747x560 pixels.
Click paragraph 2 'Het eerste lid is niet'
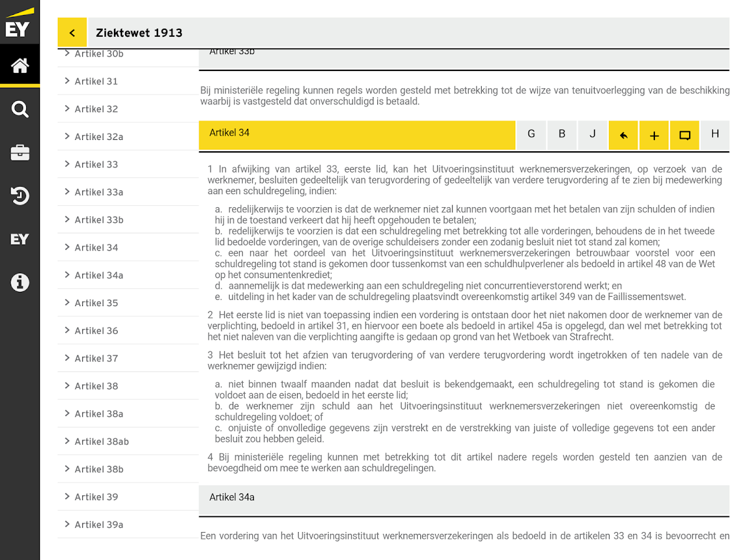[465, 326]
